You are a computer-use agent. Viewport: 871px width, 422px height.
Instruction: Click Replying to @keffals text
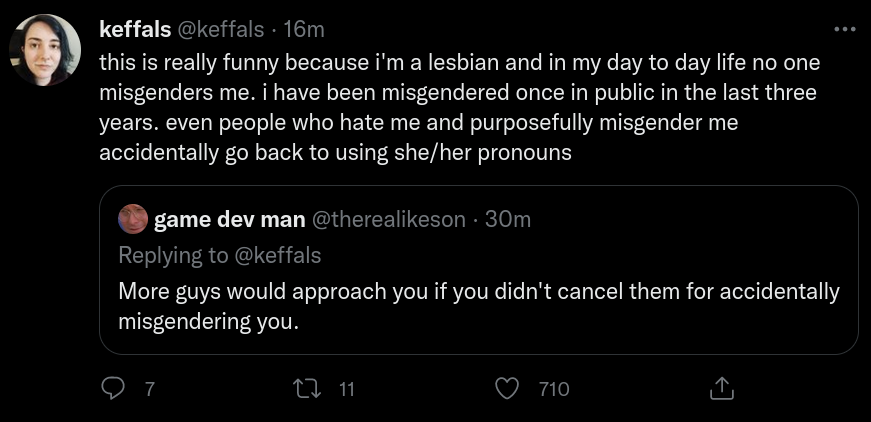[220, 255]
